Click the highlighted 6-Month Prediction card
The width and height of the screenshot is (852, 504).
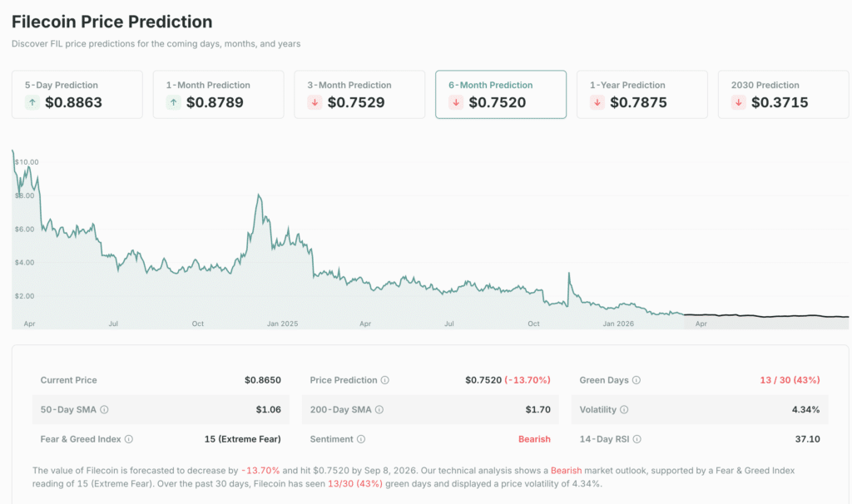(x=500, y=94)
